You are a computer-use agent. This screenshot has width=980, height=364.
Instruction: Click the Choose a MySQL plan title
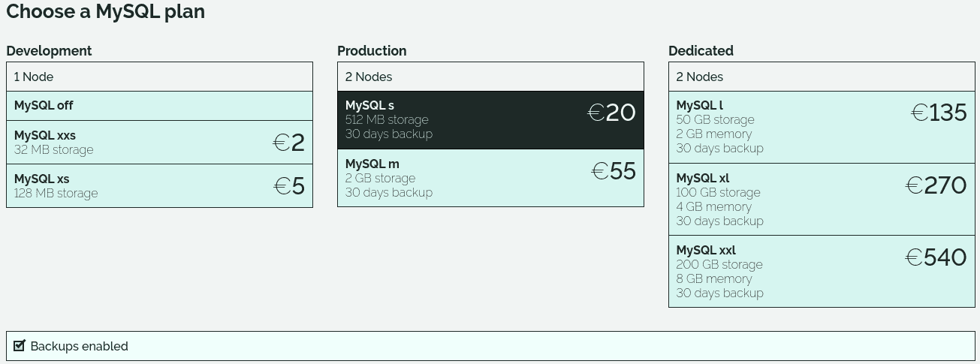tap(105, 12)
